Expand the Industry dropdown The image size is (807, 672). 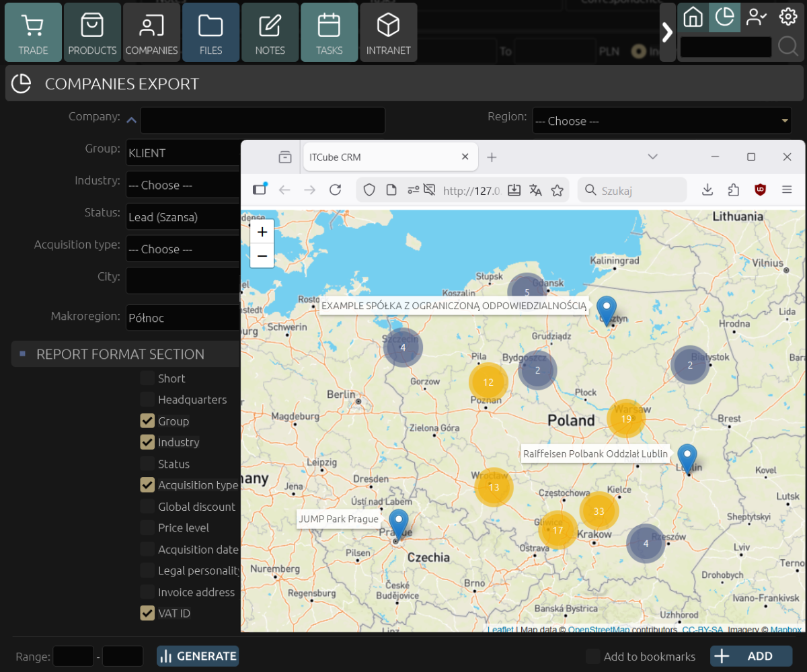183,185
